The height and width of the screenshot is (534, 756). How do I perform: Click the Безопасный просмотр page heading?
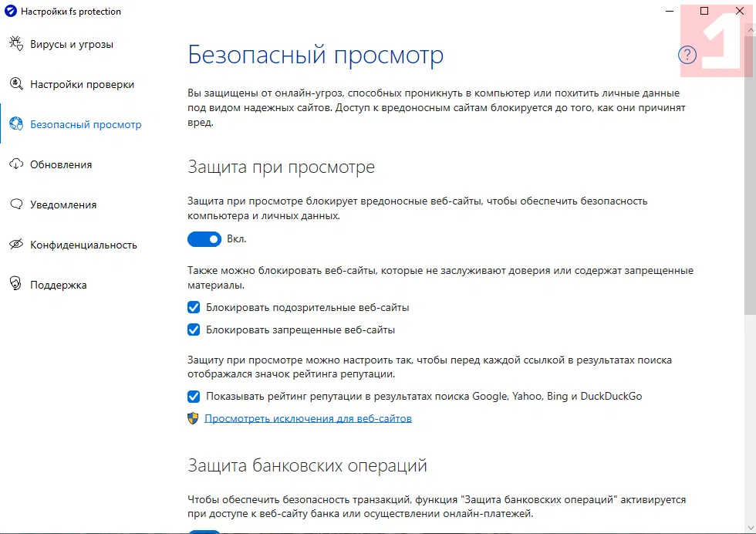316,55
